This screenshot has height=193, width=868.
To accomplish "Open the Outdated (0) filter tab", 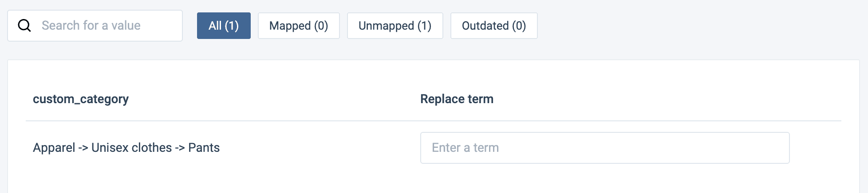I will tap(494, 26).
